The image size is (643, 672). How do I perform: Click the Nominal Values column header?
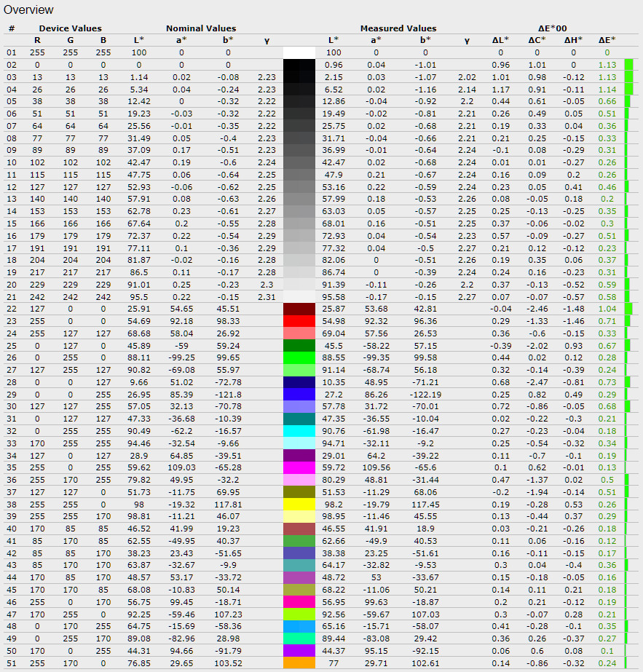click(x=201, y=28)
